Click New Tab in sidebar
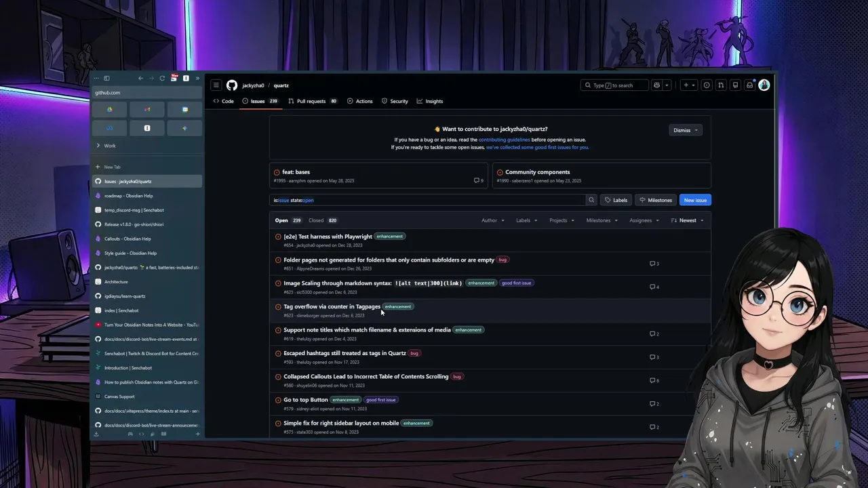 147,167
